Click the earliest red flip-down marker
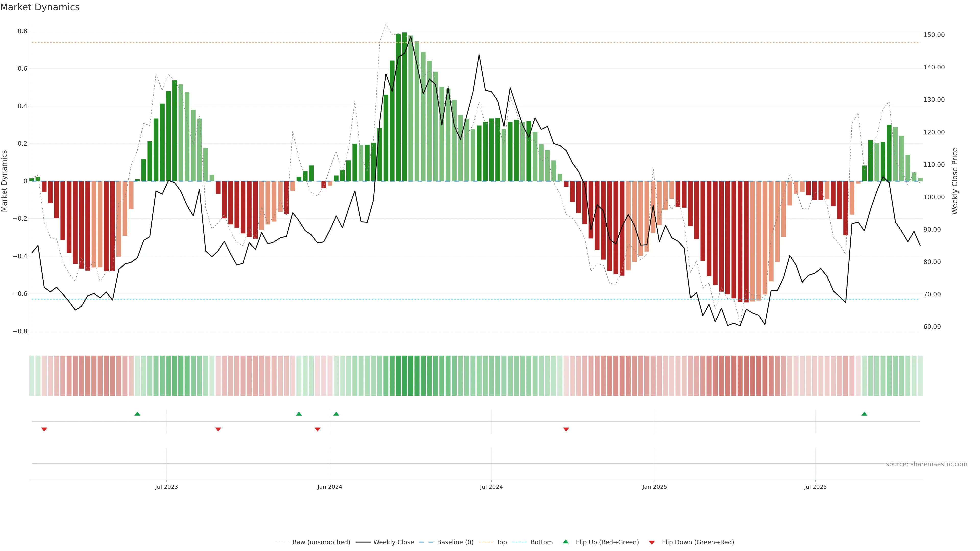 (44, 429)
